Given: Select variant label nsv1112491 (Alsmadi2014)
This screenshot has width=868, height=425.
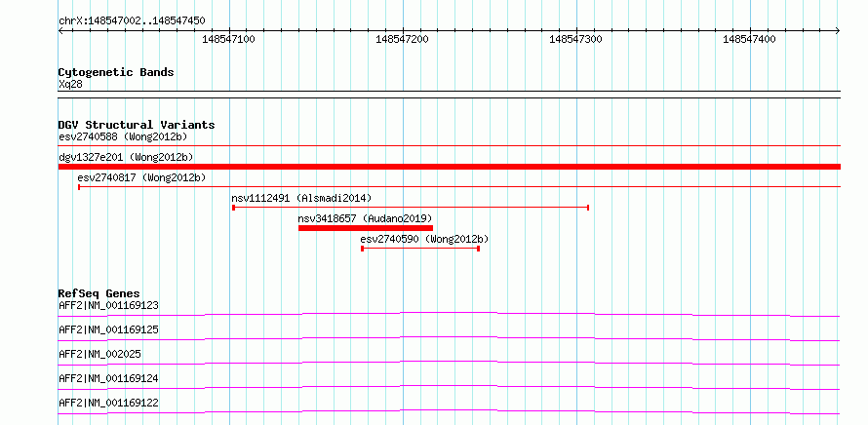Looking at the screenshot, I should click(x=301, y=198).
